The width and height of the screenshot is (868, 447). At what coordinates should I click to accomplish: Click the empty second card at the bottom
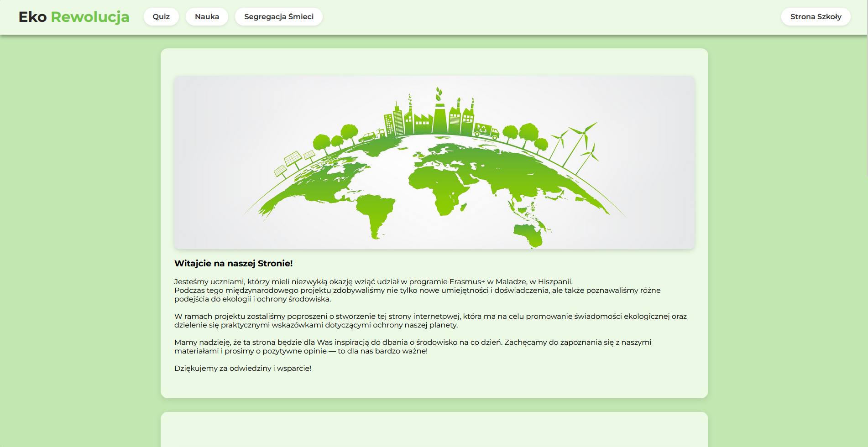tap(434, 431)
